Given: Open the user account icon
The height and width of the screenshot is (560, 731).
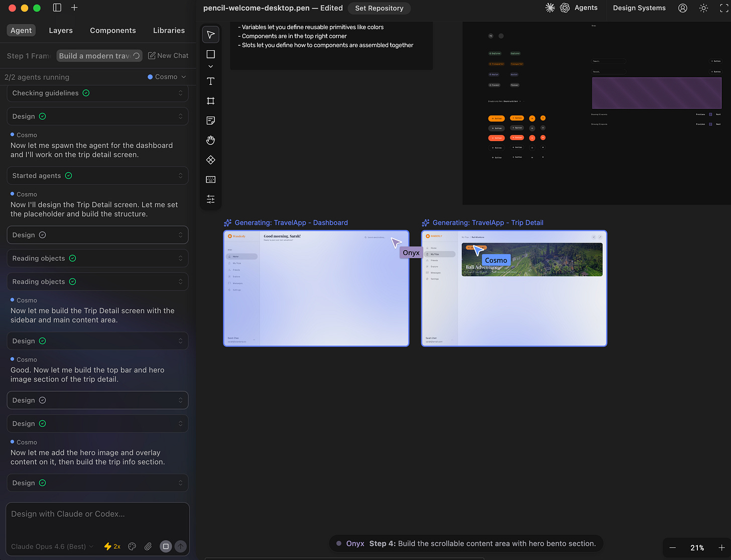Looking at the screenshot, I should click(x=683, y=8).
